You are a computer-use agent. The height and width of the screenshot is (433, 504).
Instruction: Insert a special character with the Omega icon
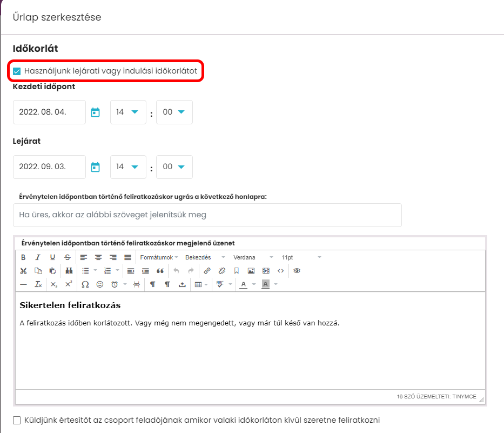pos(85,284)
